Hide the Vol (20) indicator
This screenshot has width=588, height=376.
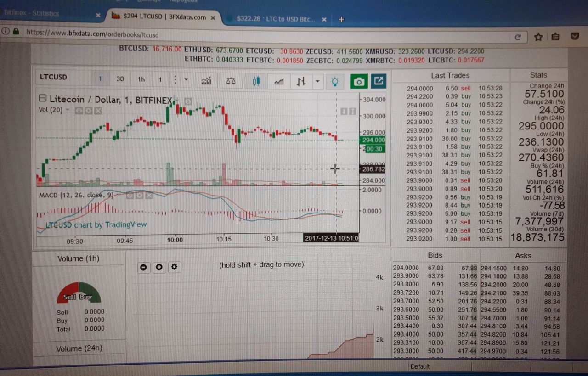tap(79, 110)
